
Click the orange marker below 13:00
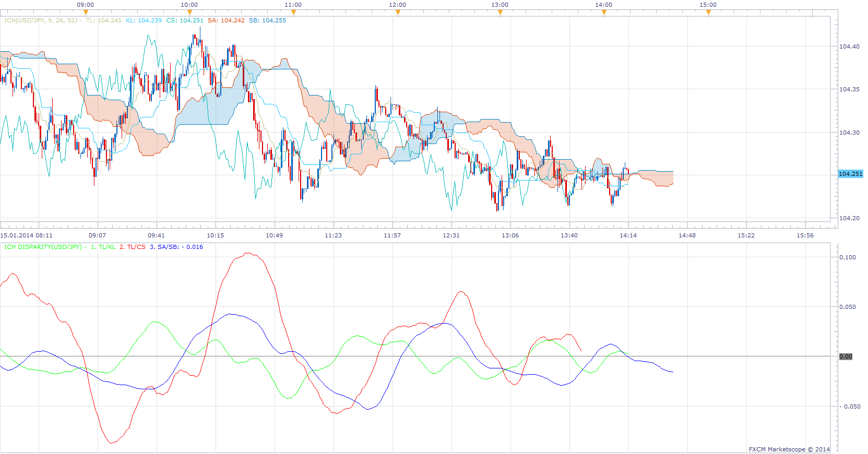click(x=500, y=13)
